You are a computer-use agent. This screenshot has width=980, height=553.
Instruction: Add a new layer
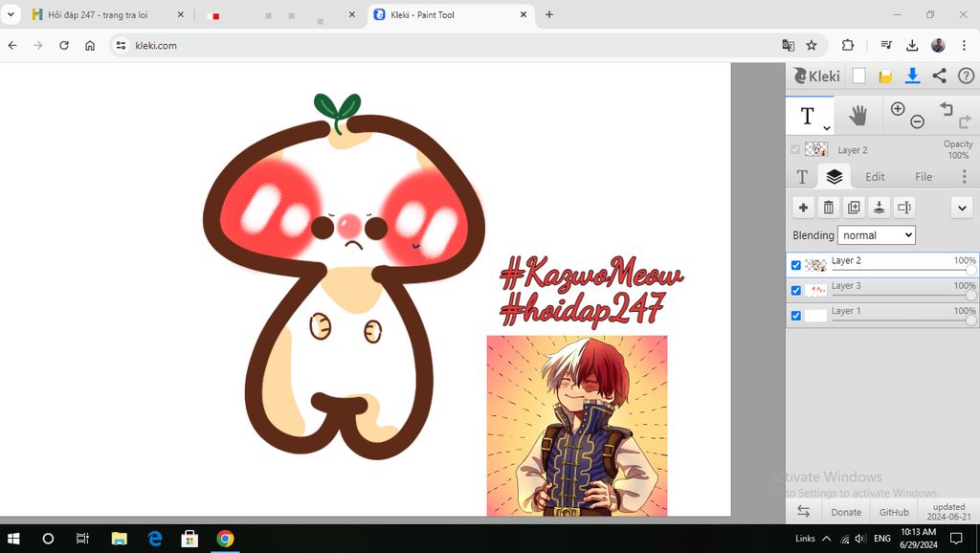[803, 208]
